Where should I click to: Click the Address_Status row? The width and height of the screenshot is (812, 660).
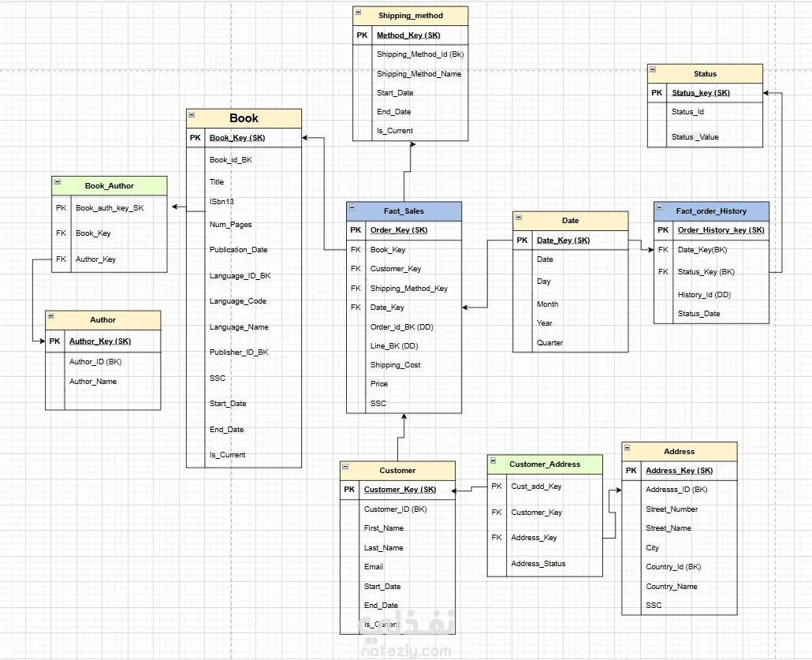click(x=545, y=564)
